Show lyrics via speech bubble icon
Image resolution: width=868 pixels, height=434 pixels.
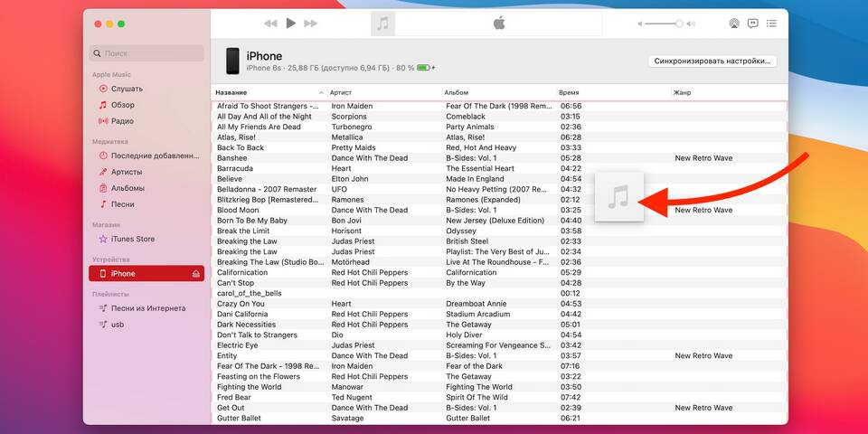coord(753,24)
